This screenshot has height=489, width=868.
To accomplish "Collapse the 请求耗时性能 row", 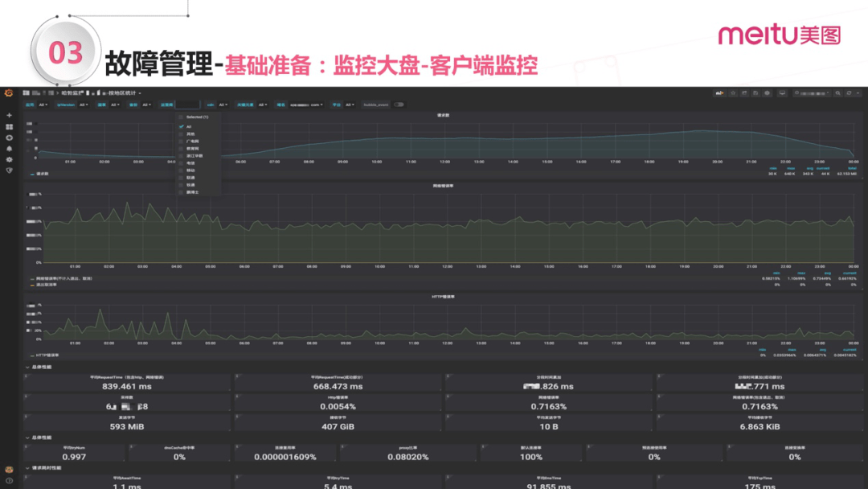I will click(43, 468).
